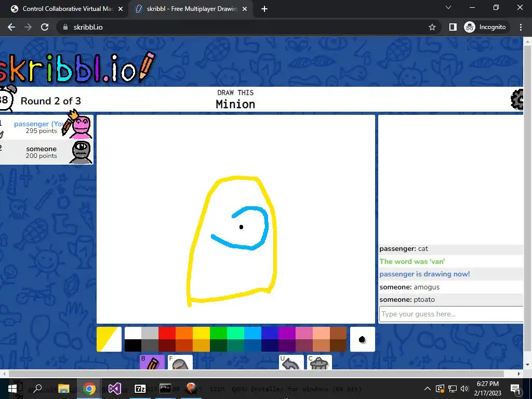Pick the dark red color swatch

tap(167, 345)
